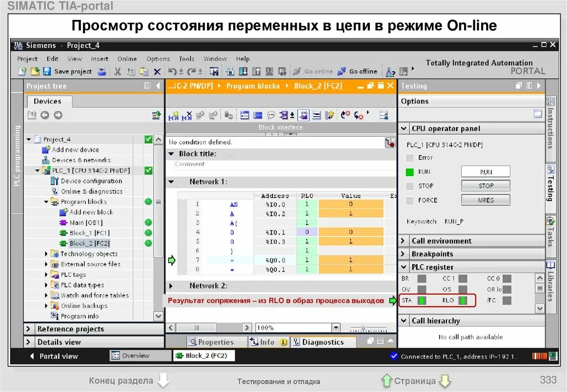Click the Open project folder icon
The height and width of the screenshot is (392, 567).
(35, 71)
